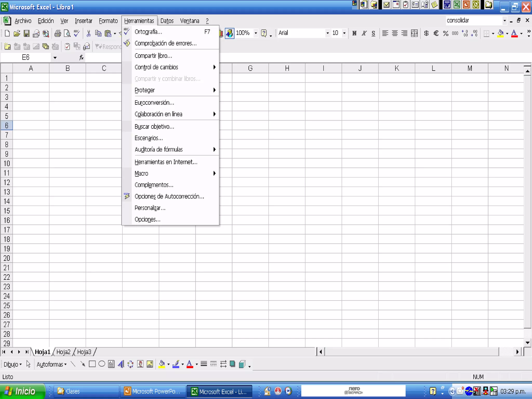532x399 pixels.
Task: Insert WordArt from Drawing toolbar
Action: point(121,364)
